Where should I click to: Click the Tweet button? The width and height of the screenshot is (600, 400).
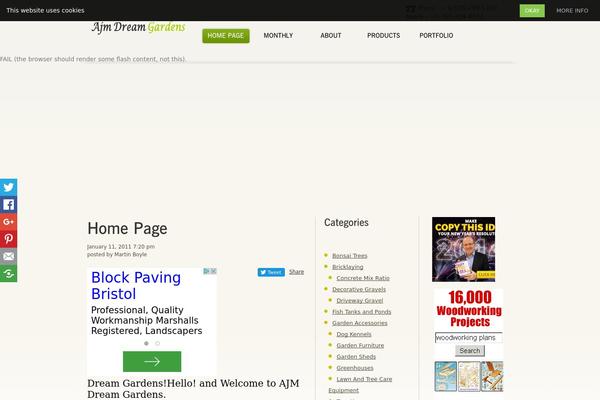point(271,272)
